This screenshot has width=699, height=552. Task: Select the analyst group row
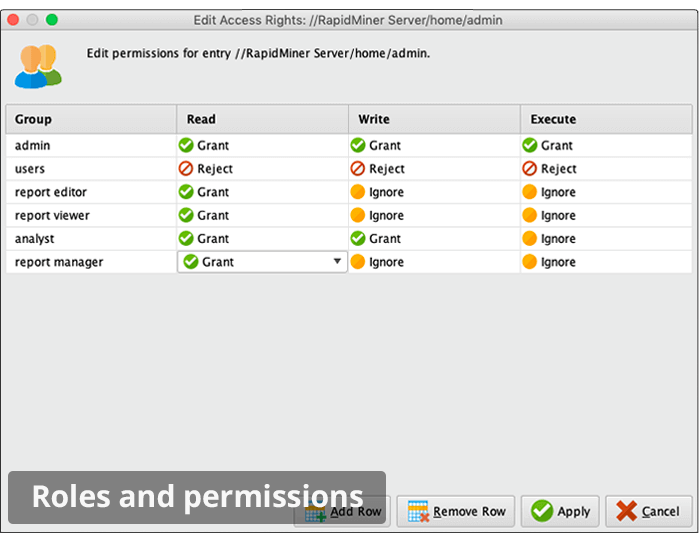click(349, 239)
